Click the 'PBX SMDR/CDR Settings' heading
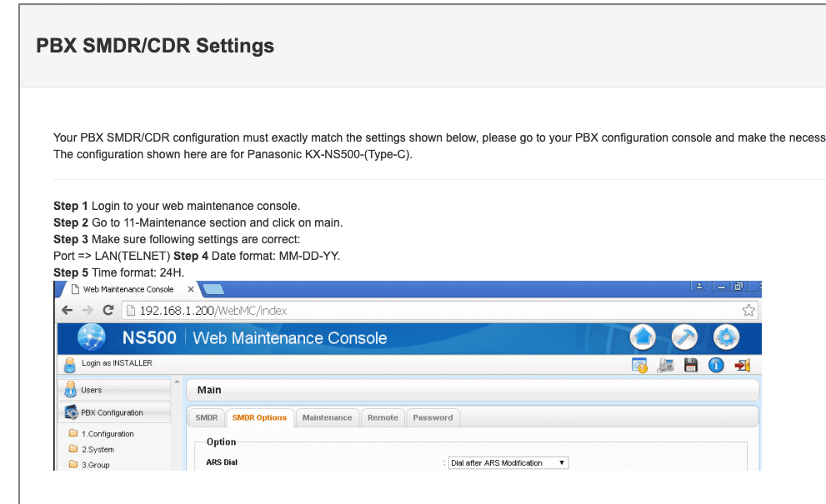826x504 pixels. (x=155, y=46)
